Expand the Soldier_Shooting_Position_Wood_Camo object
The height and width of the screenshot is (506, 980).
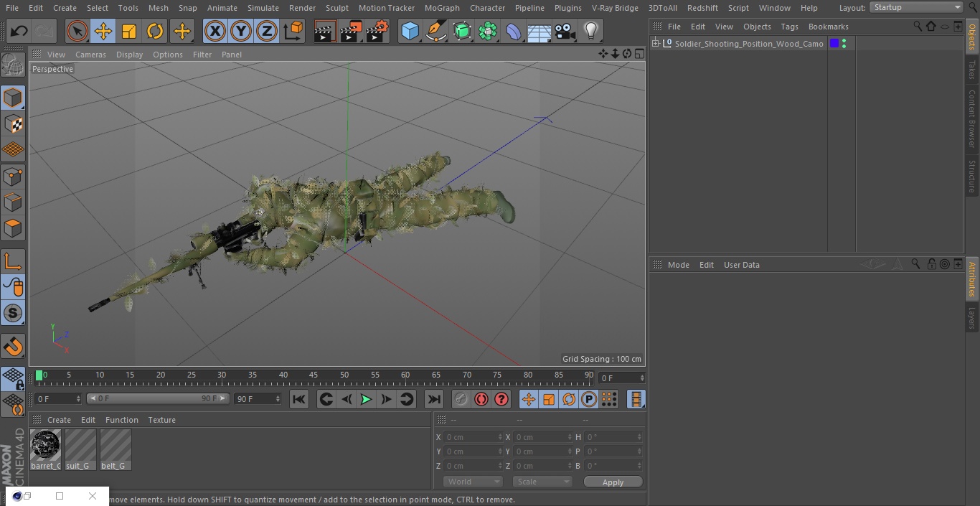click(655, 44)
